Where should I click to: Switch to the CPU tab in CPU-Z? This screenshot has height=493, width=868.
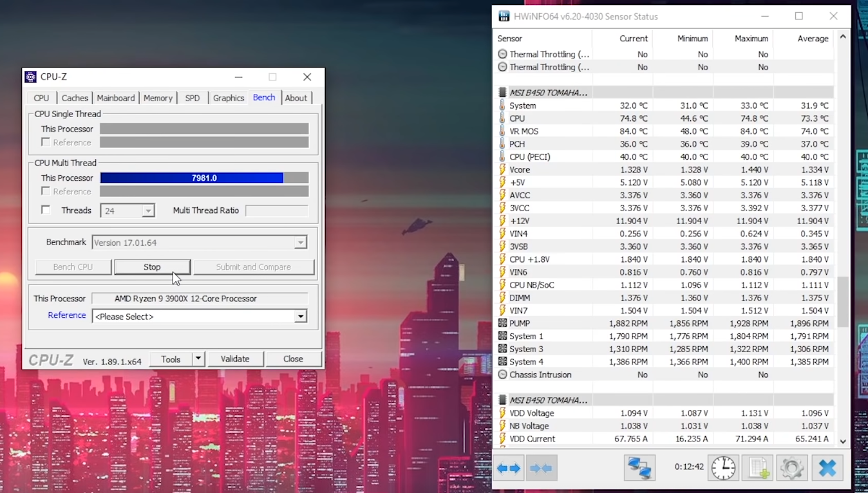point(41,98)
